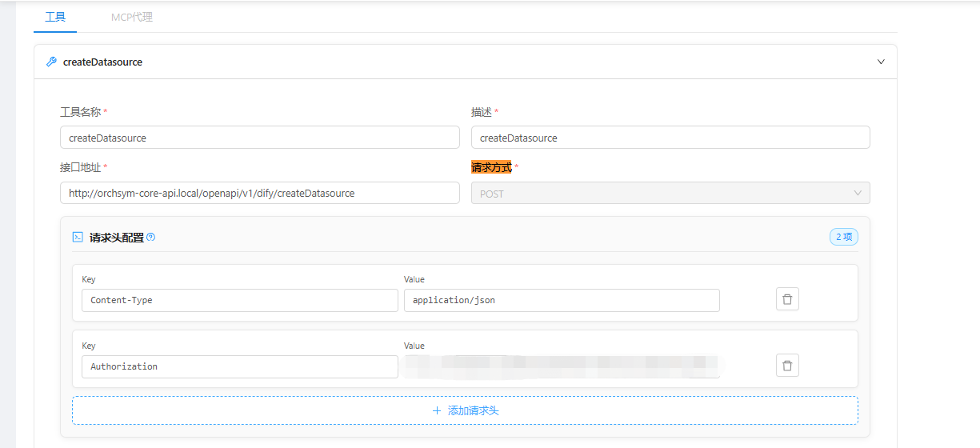Delete the Content-Type header row
Screen dimensions: 980x448
(x=787, y=299)
